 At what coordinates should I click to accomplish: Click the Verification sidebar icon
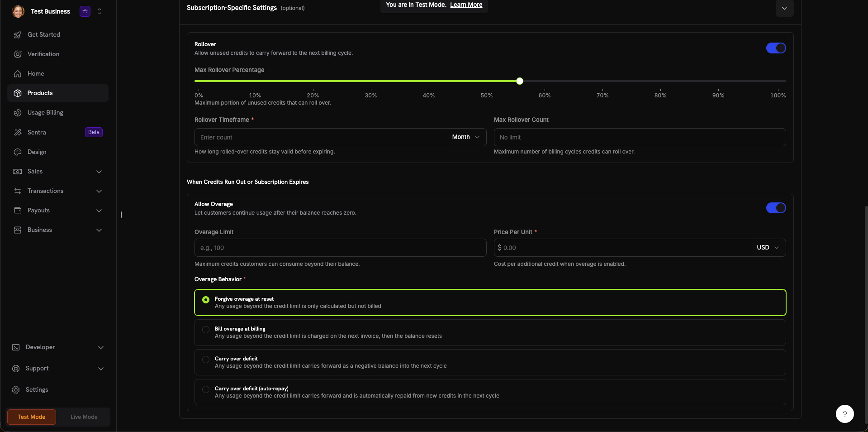point(18,54)
